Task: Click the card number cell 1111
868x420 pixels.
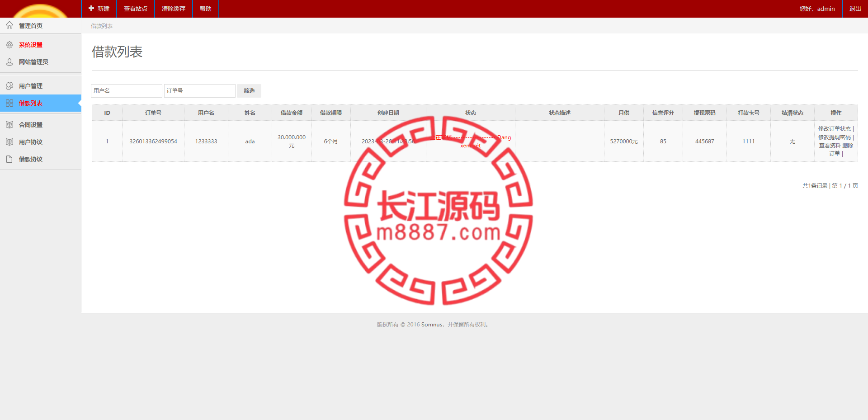Action: coord(749,141)
